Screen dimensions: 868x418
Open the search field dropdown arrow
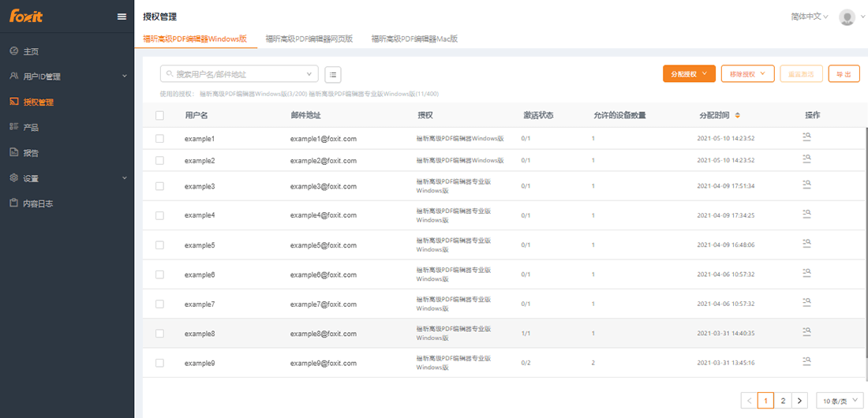point(309,73)
